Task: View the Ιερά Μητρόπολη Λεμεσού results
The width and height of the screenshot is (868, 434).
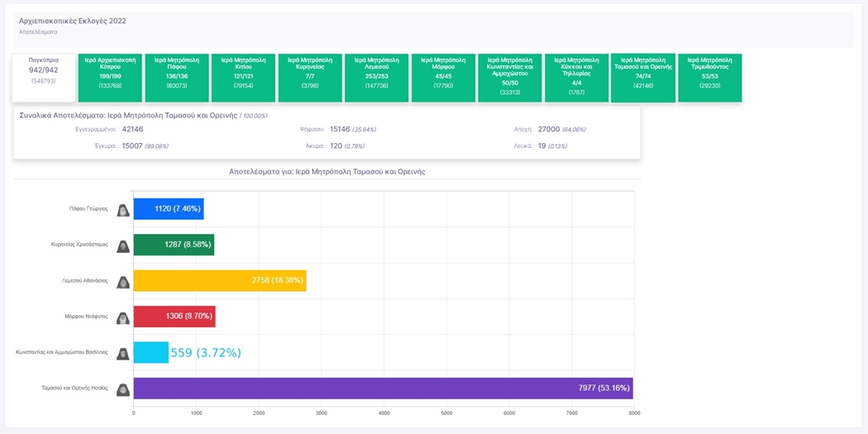Action: 376,78
